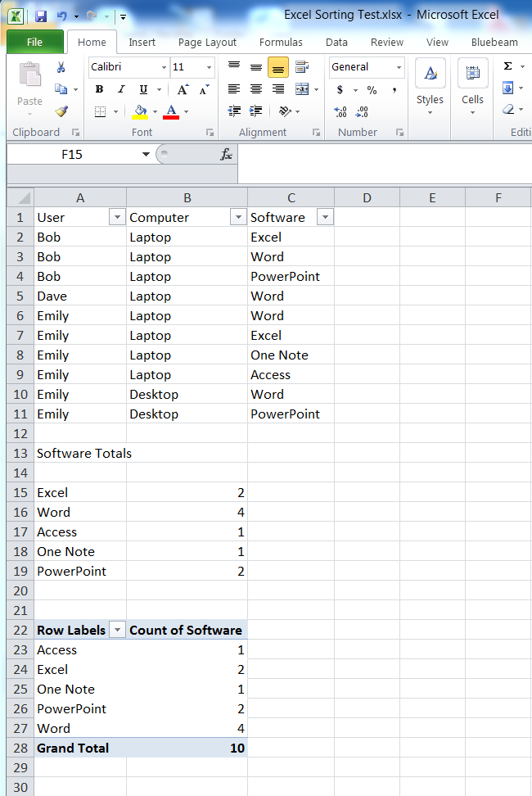Toggle Bold formatting

99,89
